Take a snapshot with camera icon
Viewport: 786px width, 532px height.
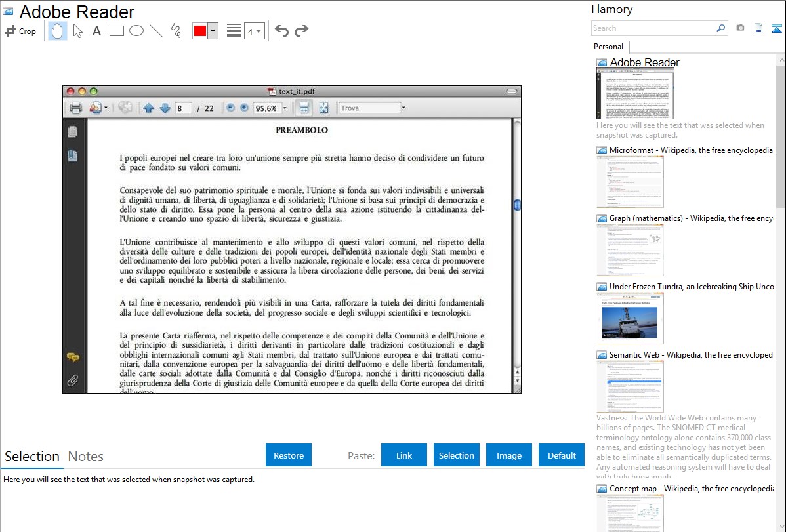740,28
